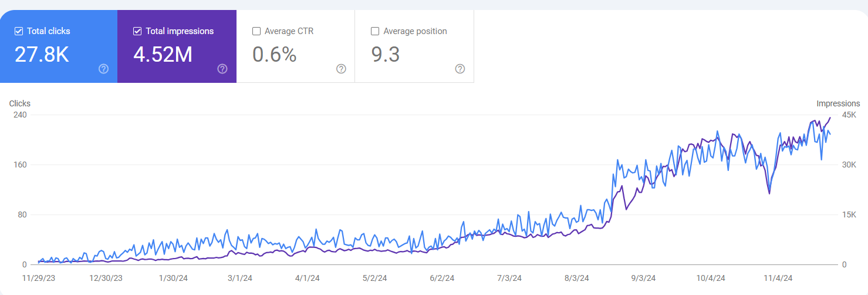
Task: Click the help icon on Total clicks card
Action: pyautogui.click(x=103, y=69)
